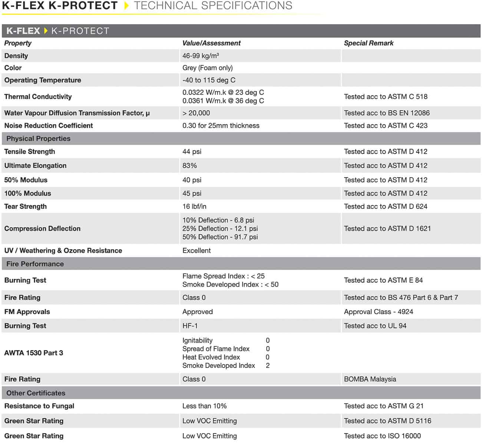Click ASTM D 412 remark in Tensile Strength row
Screen dimensions: 482x448
coord(386,152)
